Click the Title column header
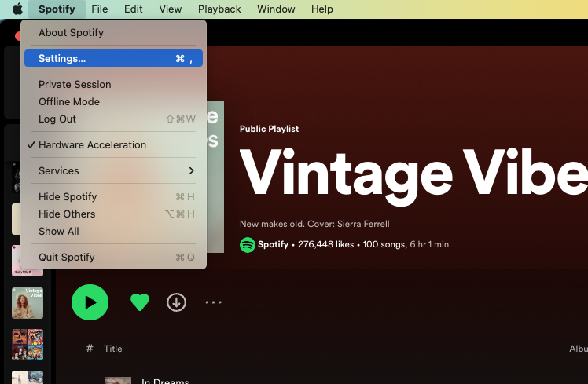This screenshot has height=384, width=588. pos(113,349)
